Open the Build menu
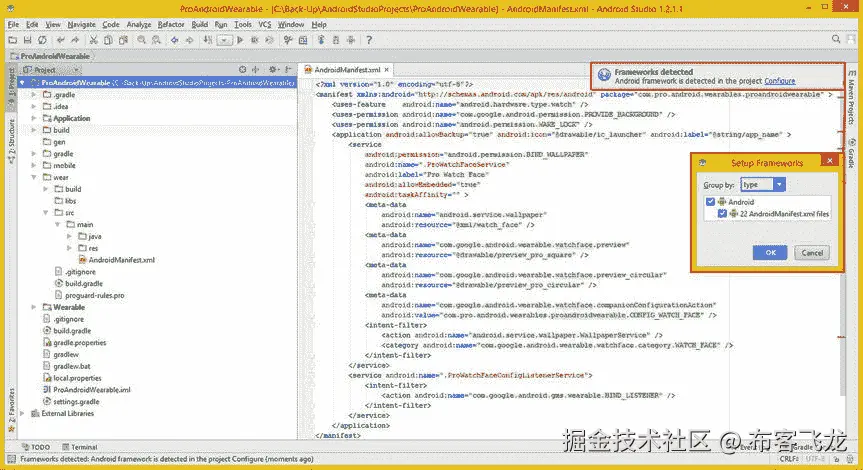The image size is (863, 470). [200, 25]
